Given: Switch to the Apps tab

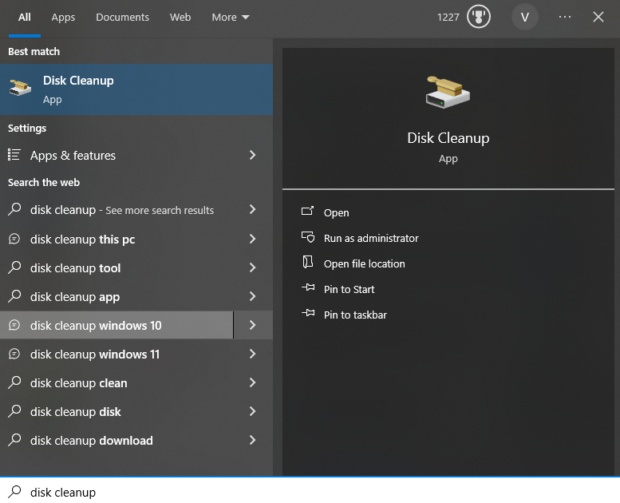Looking at the screenshot, I should [x=63, y=17].
